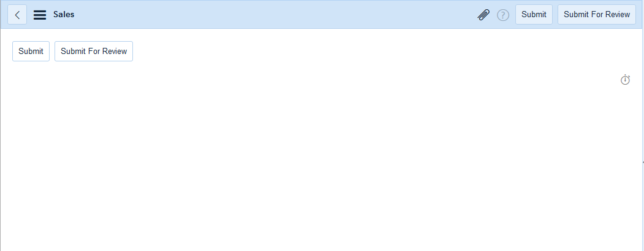The width and height of the screenshot is (644, 251).
Task: Request review using top-right Submit For Review
Action: pos(597,14)
